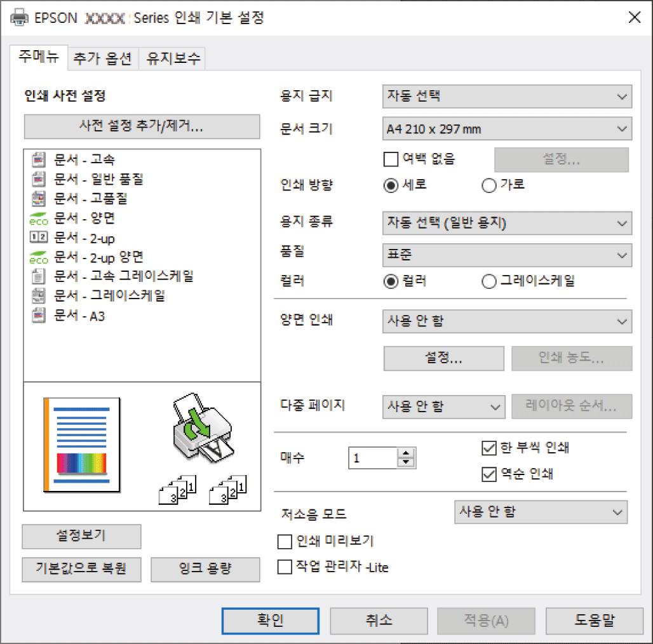Choose the 문서 - 고속 그레이스케일 preset icon

point(39,276)
